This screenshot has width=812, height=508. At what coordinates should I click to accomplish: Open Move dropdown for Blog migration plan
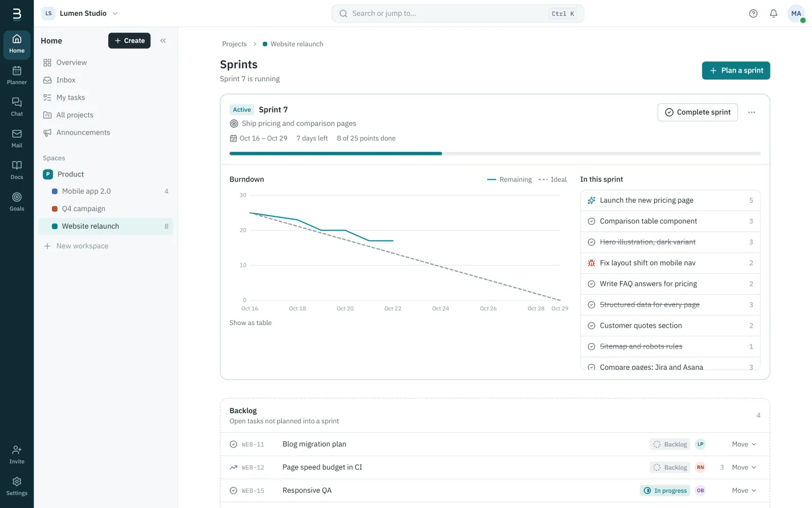[744, 444]
